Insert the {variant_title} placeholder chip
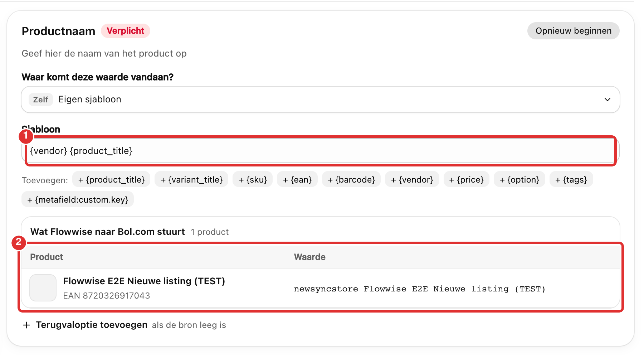Viewport: 644px width, 358px height. (191, 179)
